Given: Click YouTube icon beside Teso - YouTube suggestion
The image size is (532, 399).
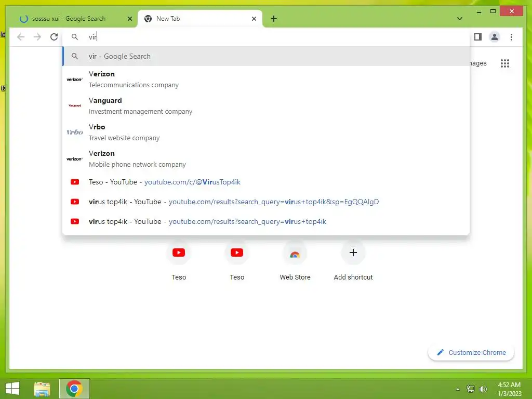Looking at the screenshot, I should click(x=75, y=182).
